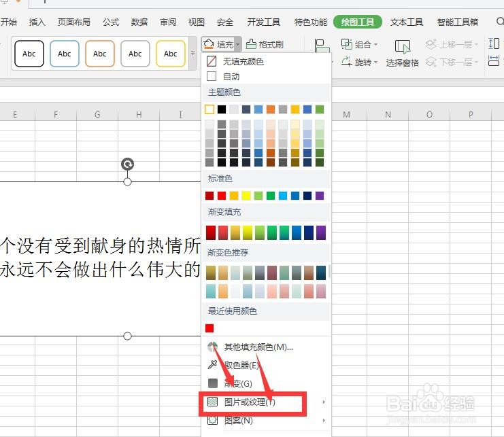Pick standard light blue color
The height and width of the screenshot is (437, 504).
coord(283,196)
